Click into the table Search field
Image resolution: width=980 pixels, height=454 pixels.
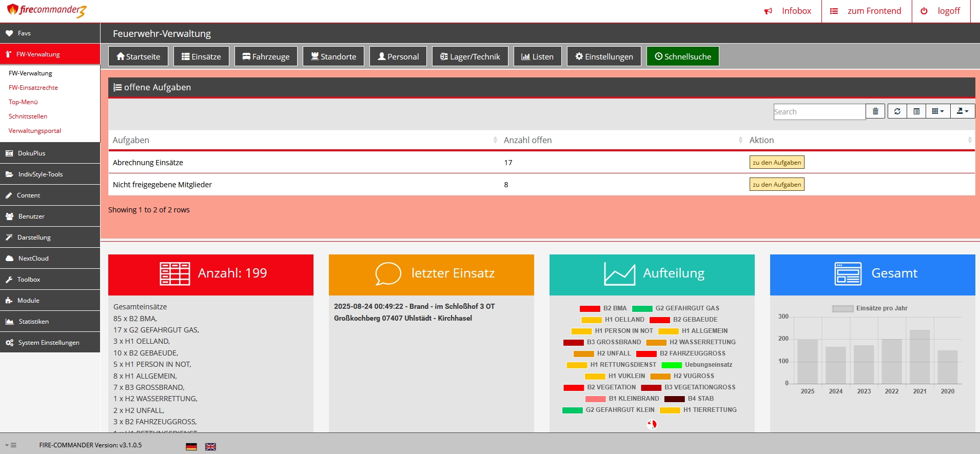pos(819,112)
